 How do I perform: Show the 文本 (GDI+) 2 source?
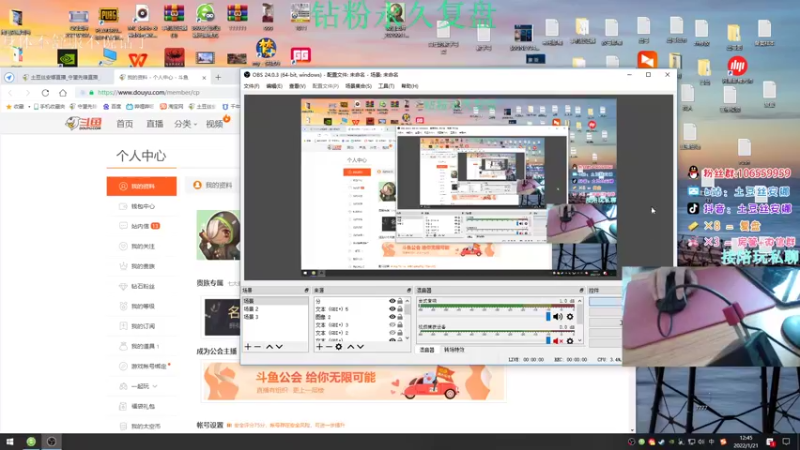[392, 333]
